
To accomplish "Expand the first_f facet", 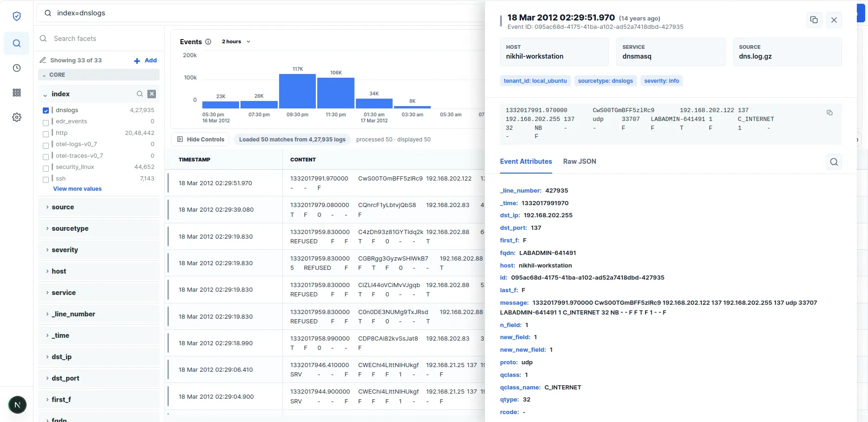I will point(99,400).
